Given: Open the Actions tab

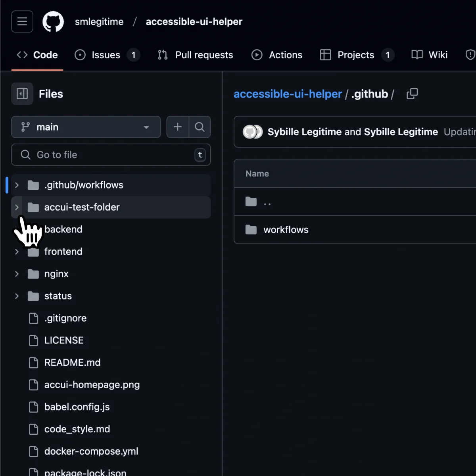Looking at the screenshot, I should pos(277,55).
